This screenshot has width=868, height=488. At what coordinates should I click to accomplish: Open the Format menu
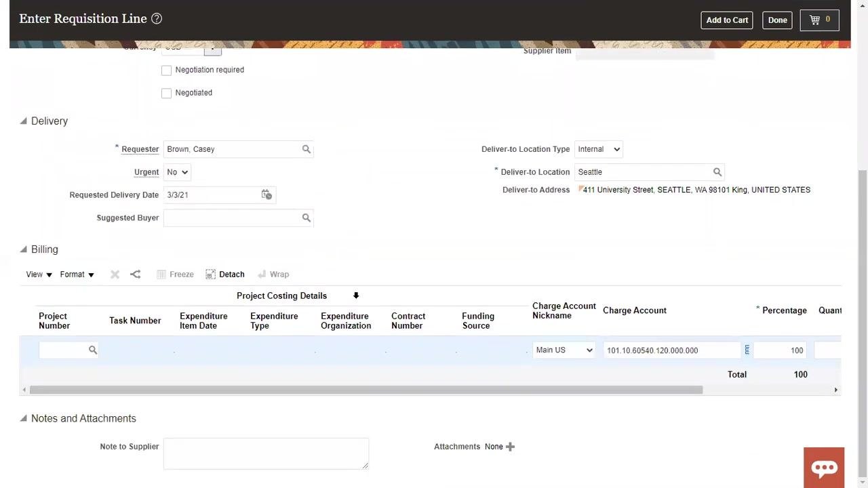click(77, 274)
